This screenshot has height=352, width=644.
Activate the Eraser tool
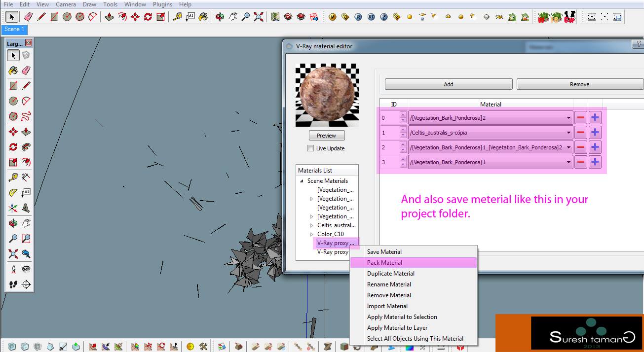(27, 70)
